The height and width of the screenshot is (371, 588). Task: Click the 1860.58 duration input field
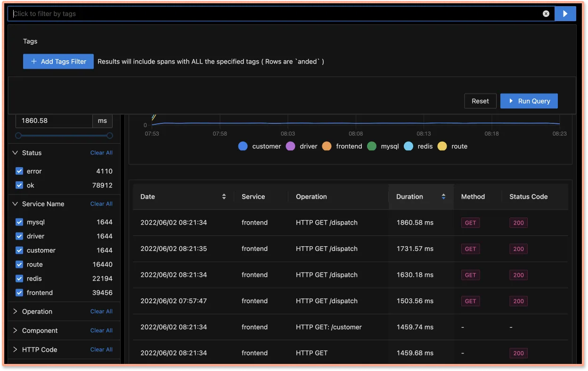[54, 121]
